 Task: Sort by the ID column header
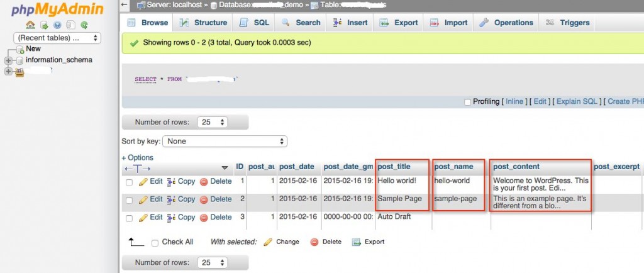pyautogui.click(x=240, y=167)
